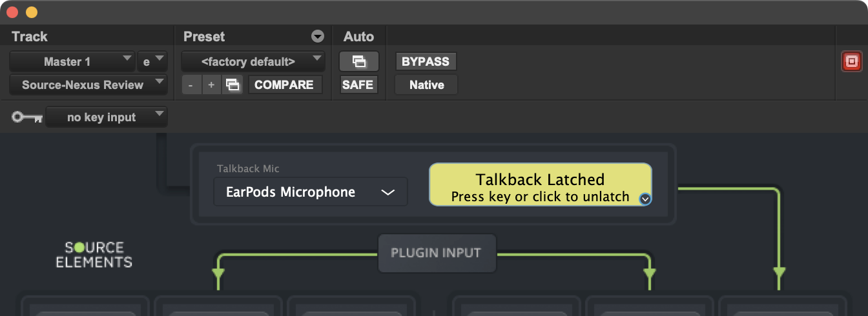Expand the EarPods Microphone talkback dropdown
The width and height of the screenshot is (868, 316).
[x=311, y=192]
